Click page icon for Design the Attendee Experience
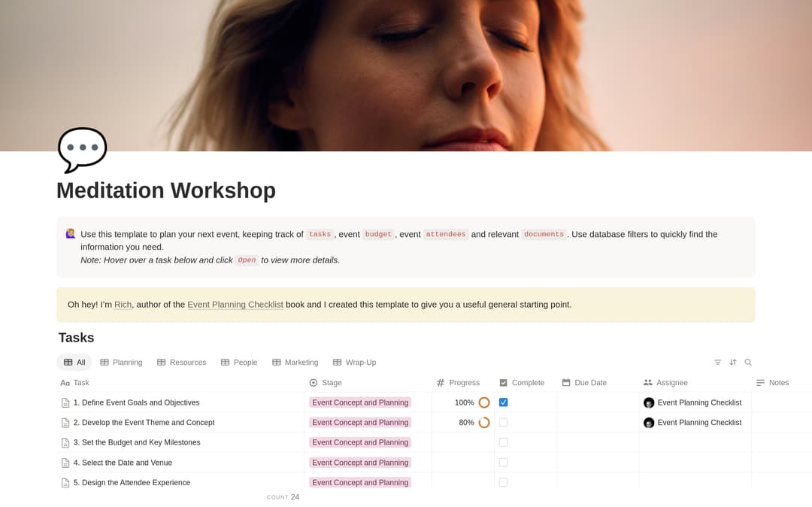The width and height of the screenshot is (812, 507). [x=65, y=483]
